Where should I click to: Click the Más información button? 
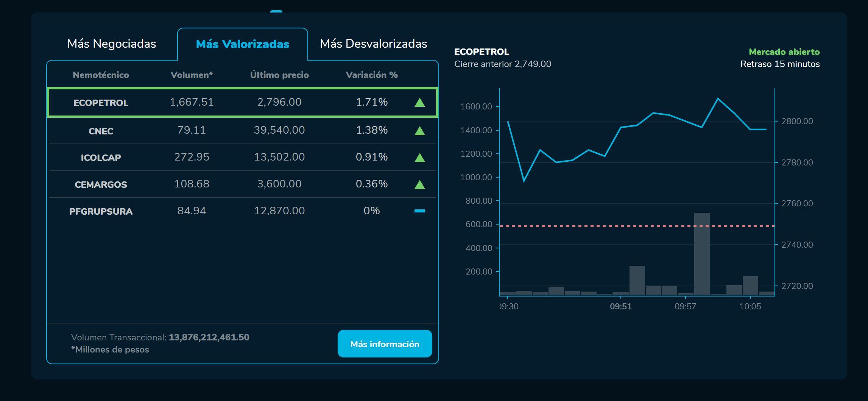(385, 343)
